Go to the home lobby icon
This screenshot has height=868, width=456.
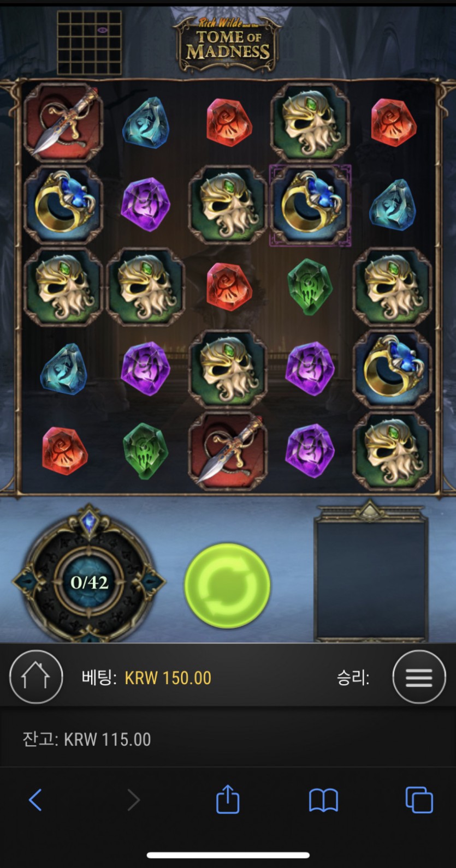pos(36,677)
